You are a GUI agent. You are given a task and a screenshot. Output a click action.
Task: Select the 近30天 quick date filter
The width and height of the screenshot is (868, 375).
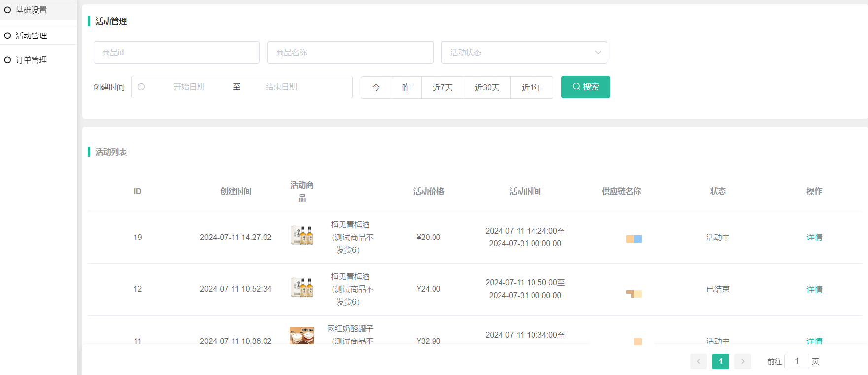[487, 87]
